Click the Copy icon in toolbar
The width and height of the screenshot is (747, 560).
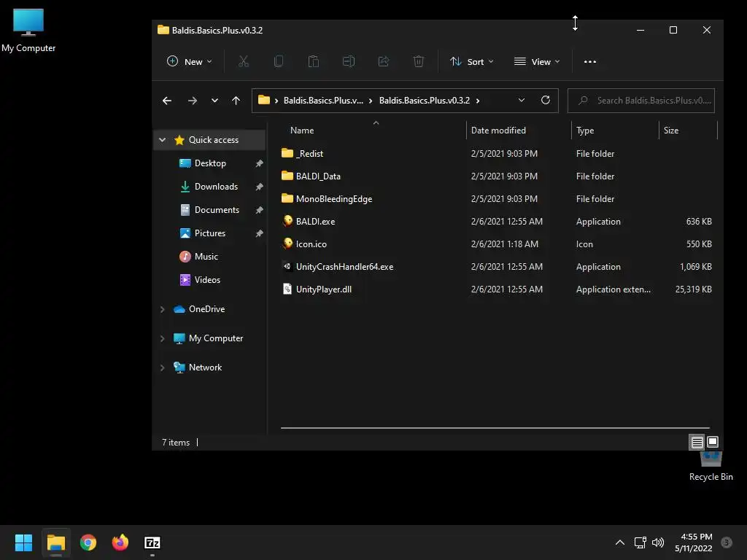click(x=279, y=61)
